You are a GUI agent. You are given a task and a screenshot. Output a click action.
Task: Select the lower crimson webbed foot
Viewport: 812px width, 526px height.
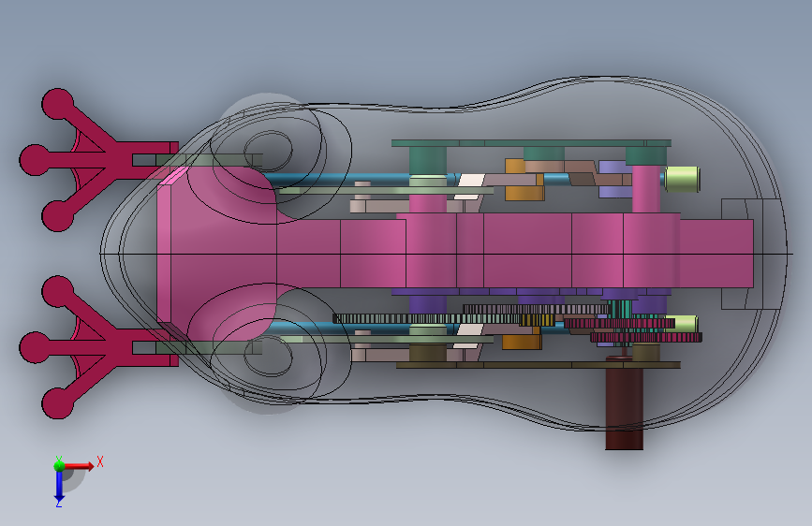pos(98,347)
